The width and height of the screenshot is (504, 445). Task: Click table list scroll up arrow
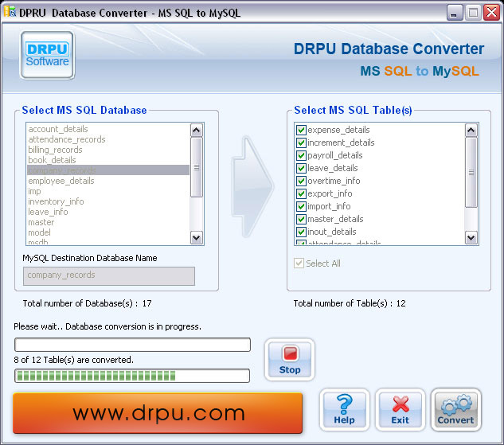[471, 130]
